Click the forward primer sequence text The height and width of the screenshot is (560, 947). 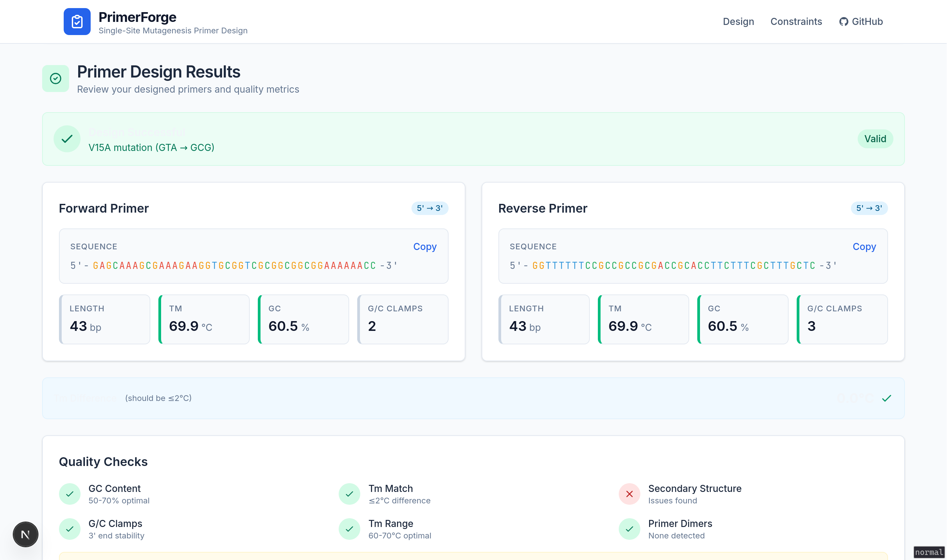coord(234,266)
